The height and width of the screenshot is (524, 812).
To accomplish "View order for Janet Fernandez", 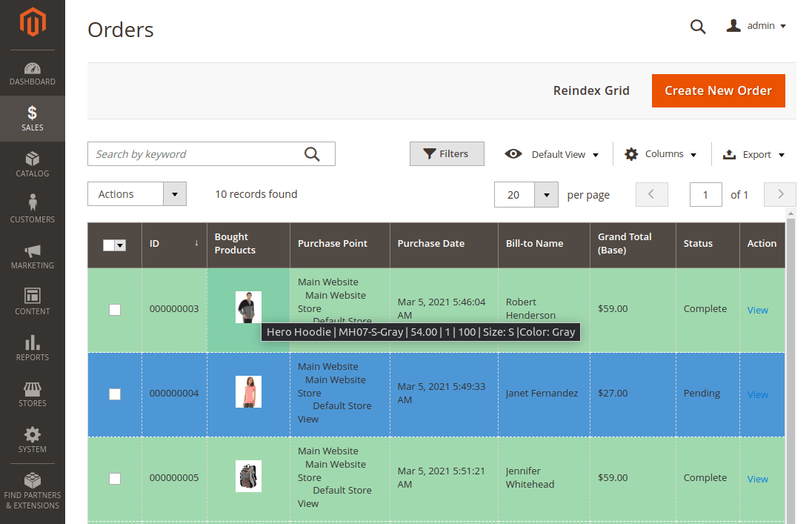I will click(x=757, y=394).
